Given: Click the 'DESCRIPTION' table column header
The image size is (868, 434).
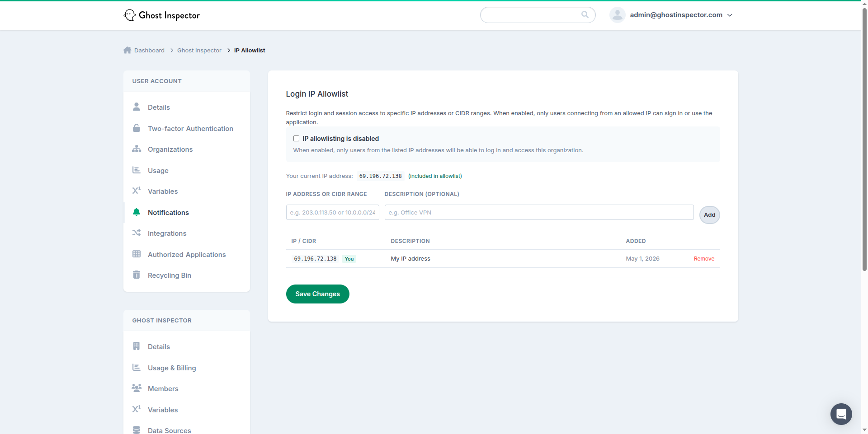Looking at the screenshot, I should tap(410, 241).
